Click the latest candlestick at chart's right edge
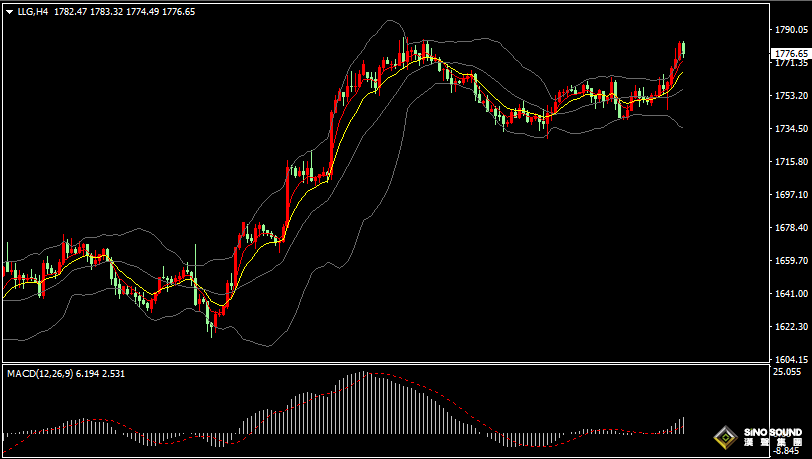Screen dimensions: 812x459 pos(682,50)
